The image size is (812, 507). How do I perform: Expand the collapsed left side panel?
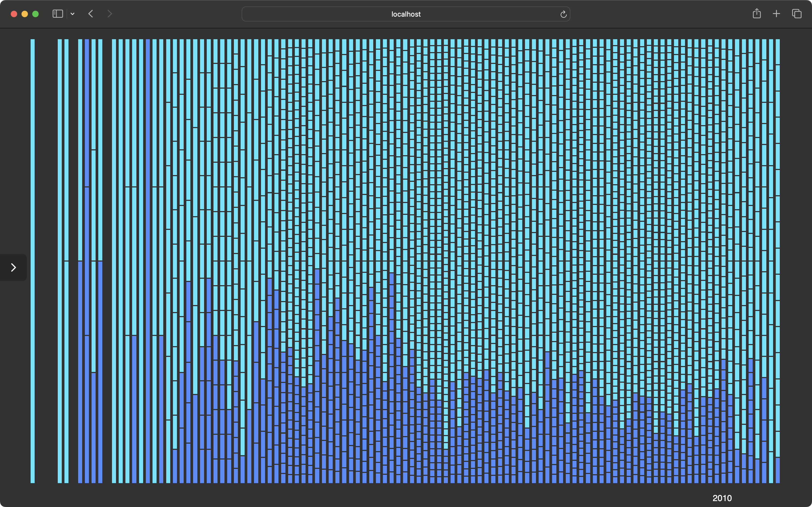13,267
